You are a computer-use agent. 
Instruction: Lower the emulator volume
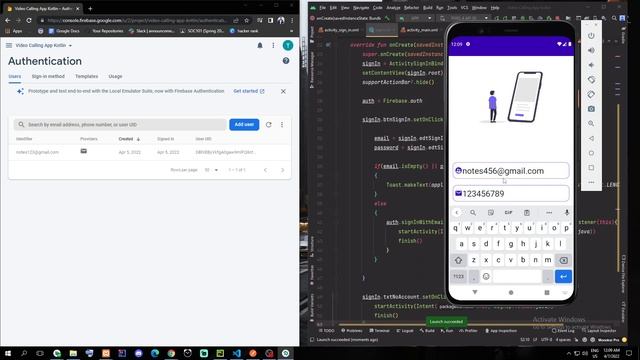tap(591, 65)
